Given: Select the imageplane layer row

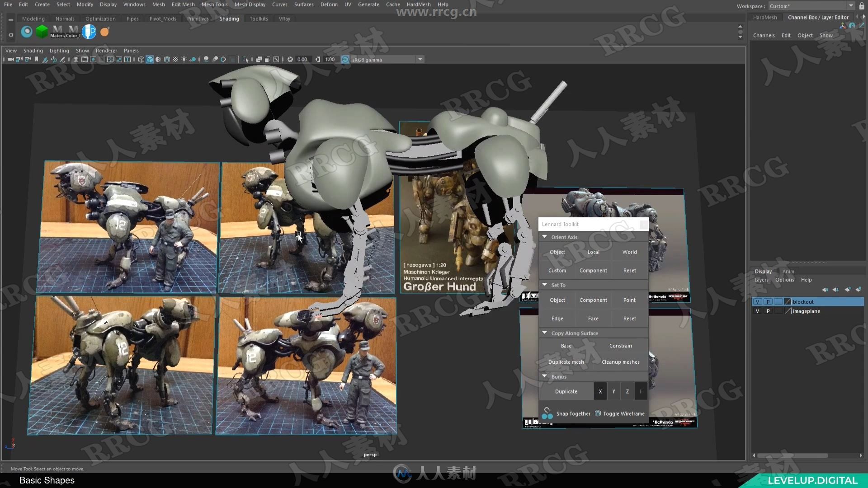Looking at the screenshot, I should click(807, 311).
